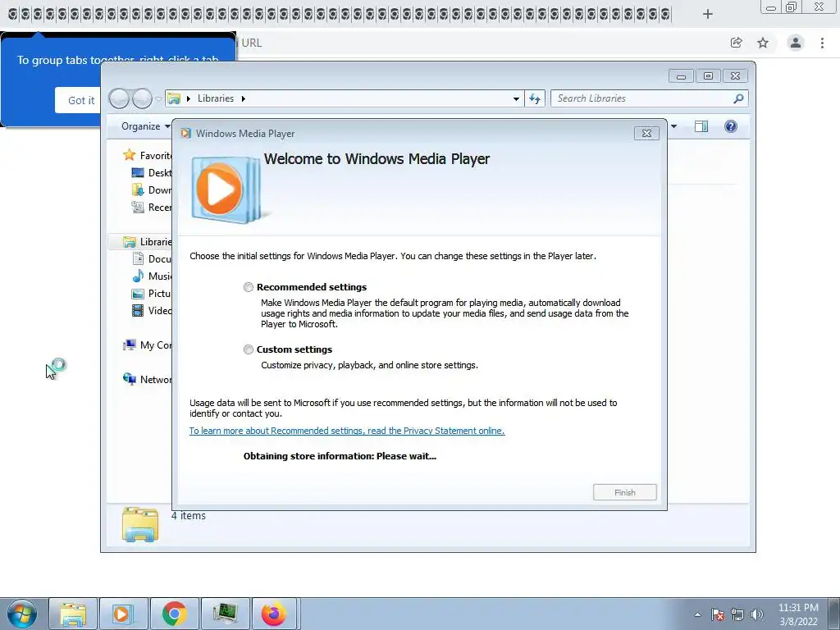This screenshot has width=840, height=630.
Task: Toggle the Explorer preview pane icon
Action: point(701,126)
